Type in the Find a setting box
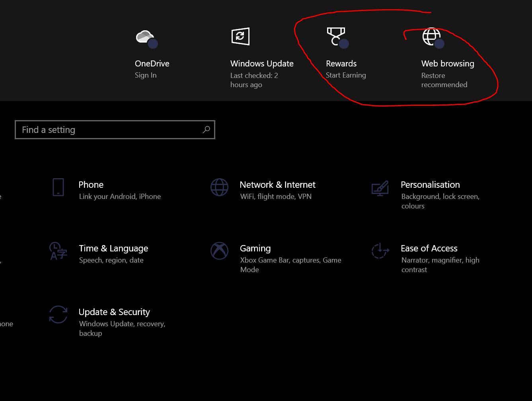 tap(107, 130)
